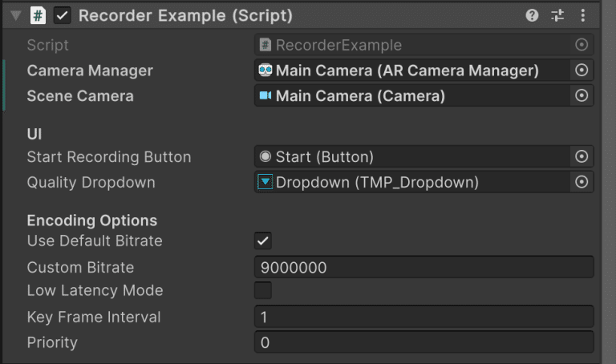Viewport: 616px width, 364px height.
Task: Open the three-dot component context menu
Action: [x=583, y=16]
